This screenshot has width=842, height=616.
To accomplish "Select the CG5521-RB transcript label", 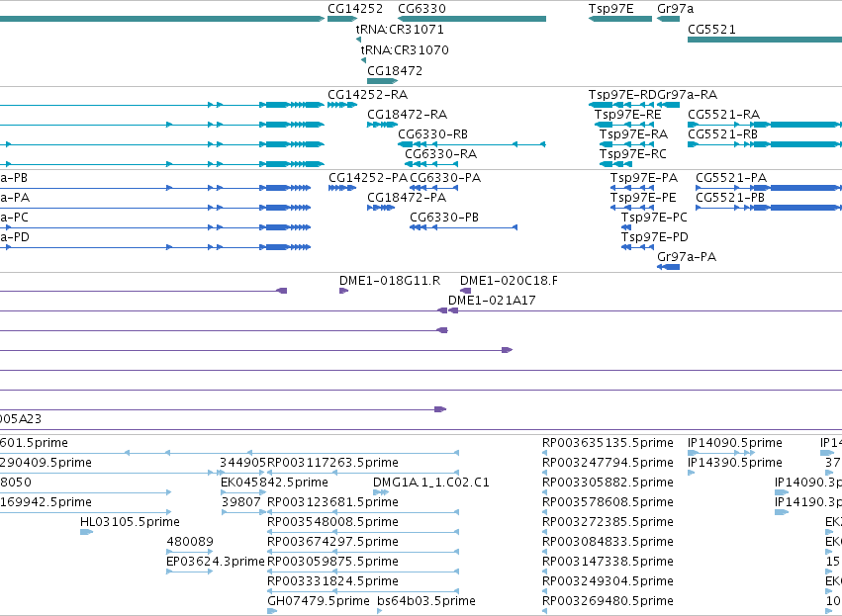I will point(723,134).
